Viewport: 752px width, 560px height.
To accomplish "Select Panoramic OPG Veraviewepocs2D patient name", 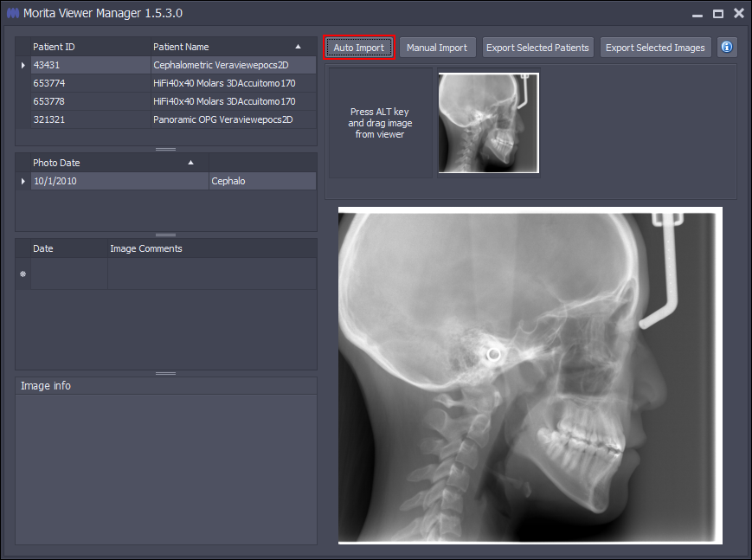I will coord(234,119).
